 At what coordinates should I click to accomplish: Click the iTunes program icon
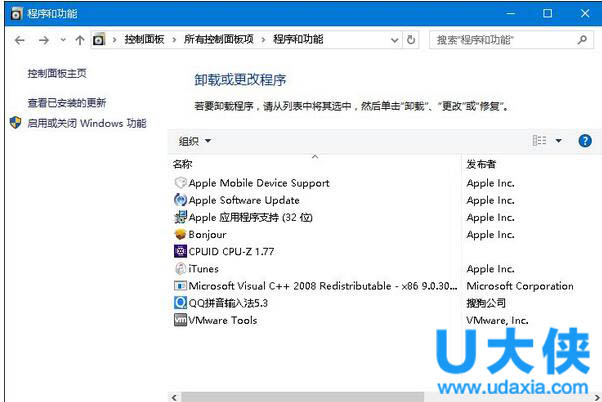pos(180,269)
